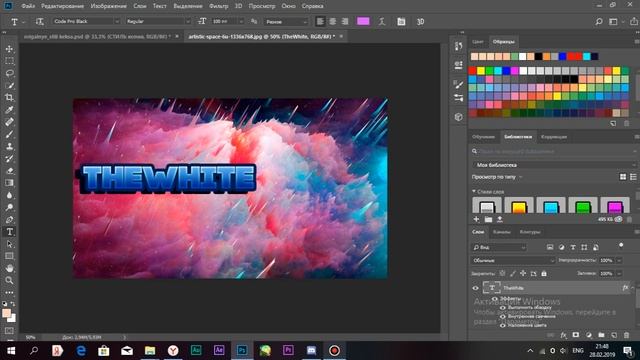640x360 pixels.
Task: Open the Фильтр menu
Action: [x=218, y=6]
